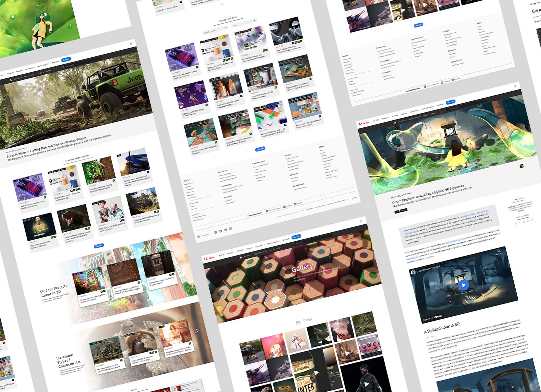Open 3D Assets menu item on Gallery page
Image resolution: width=541 pixels, height=392 pixels.
240,250
